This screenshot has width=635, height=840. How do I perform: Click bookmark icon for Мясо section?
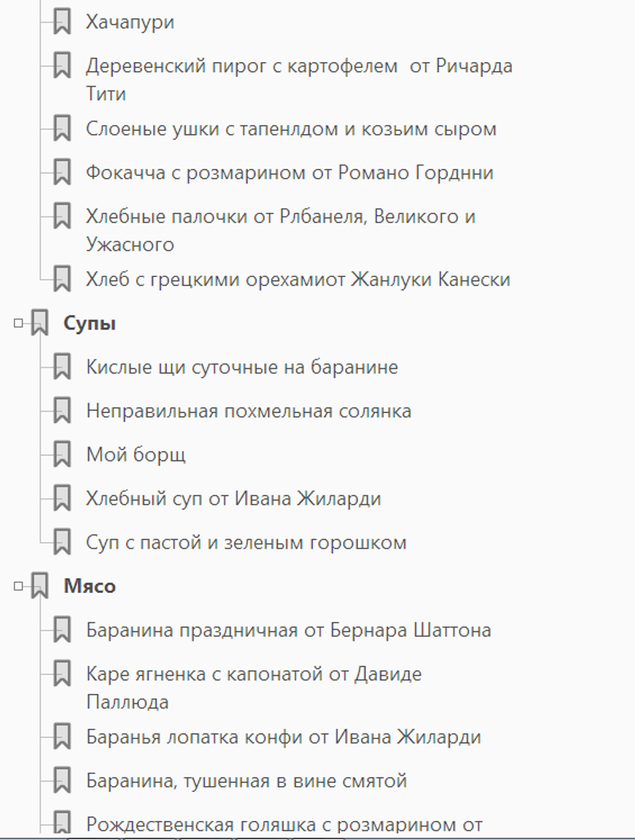point(40,586)
